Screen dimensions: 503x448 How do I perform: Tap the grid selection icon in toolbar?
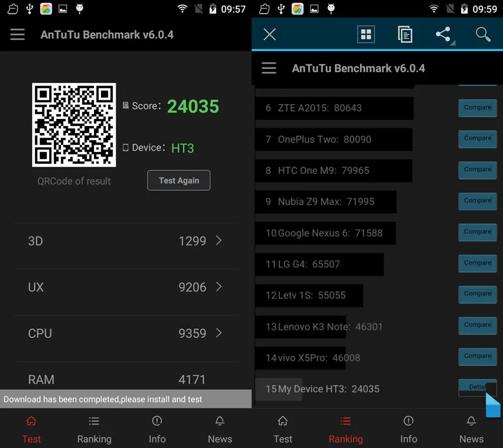pyautogui.click(x=366, y=34)
